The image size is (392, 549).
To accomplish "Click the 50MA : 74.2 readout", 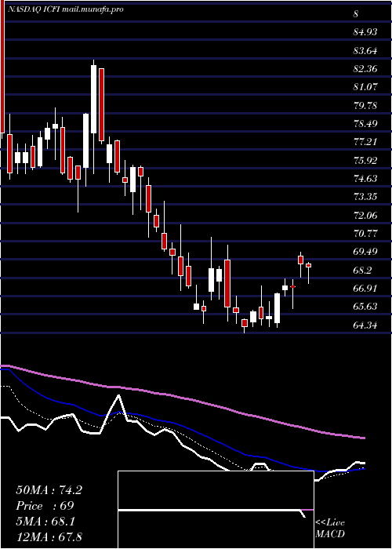I will coord(49,490).
